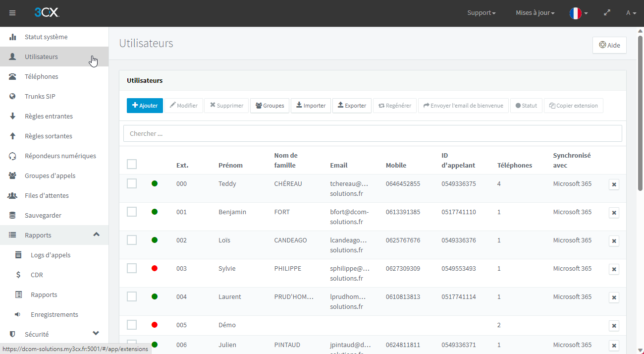
Task: Check the box for Loïs CANDEAGO
Action: (x=132, y=240)
